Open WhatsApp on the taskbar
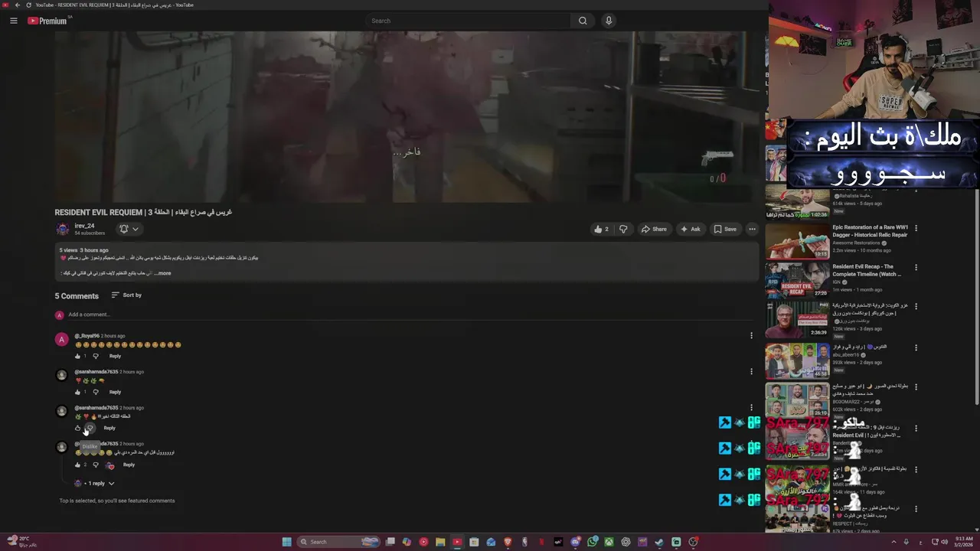This screenshot has height=551, width=980. [x=592, y=542]
